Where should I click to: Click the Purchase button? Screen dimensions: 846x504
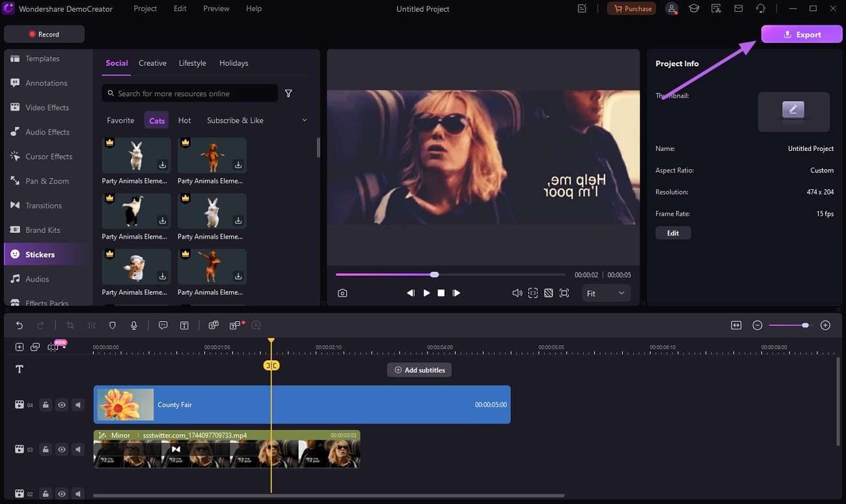point(631,8)
